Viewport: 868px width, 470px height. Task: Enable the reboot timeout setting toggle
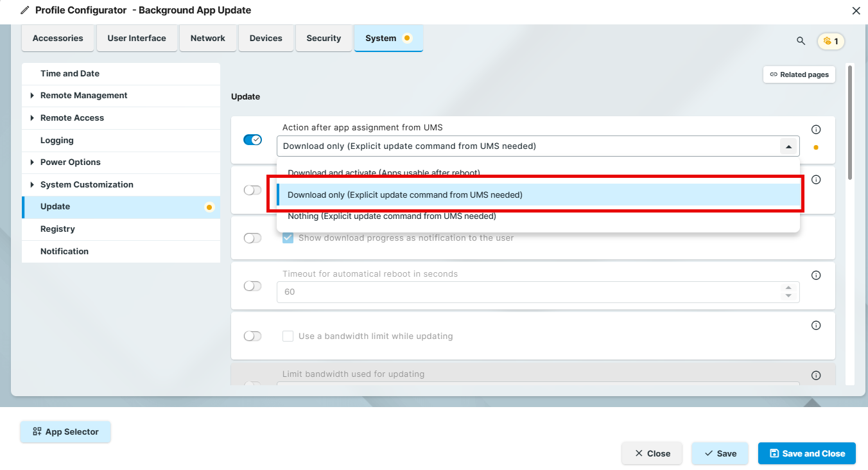(252, 286)
